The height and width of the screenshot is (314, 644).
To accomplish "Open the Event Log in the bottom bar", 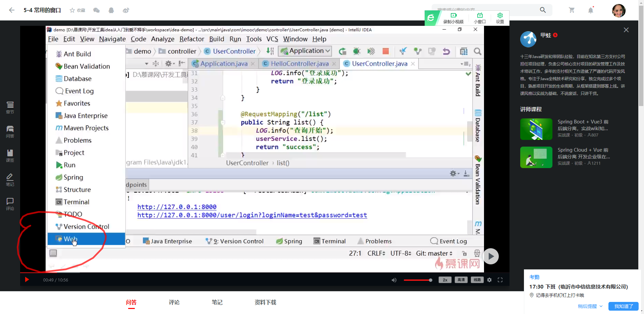I will (x=448, y=241).
